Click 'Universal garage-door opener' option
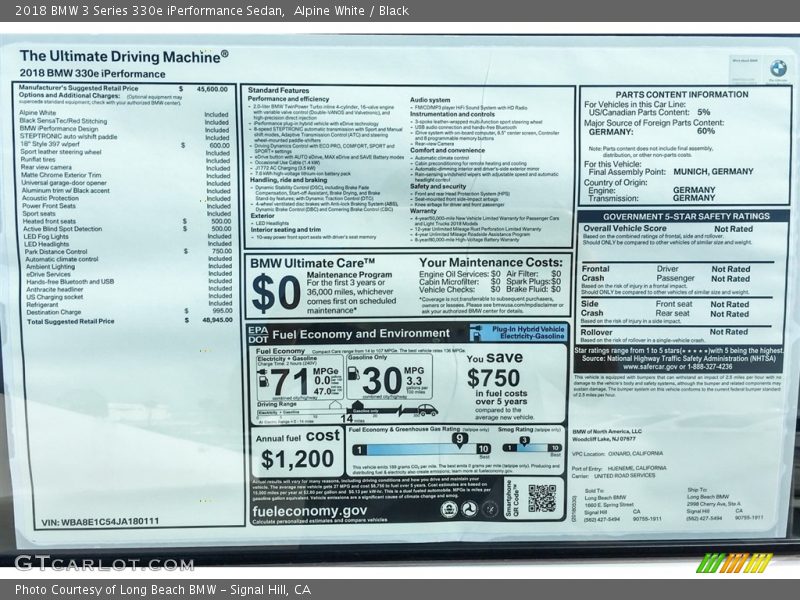Image resolution: width=800 pixels, height=600 pixels. point(64,183)
